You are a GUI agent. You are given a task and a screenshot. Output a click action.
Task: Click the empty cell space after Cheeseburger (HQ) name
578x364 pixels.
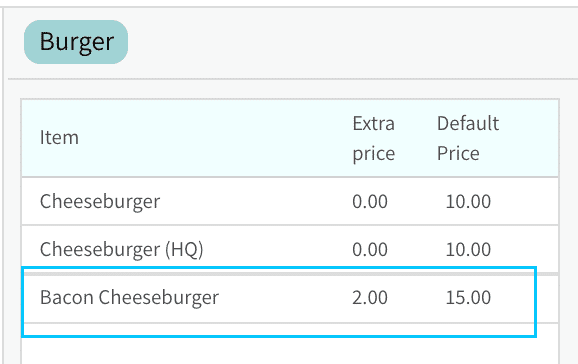pos(276,249)
